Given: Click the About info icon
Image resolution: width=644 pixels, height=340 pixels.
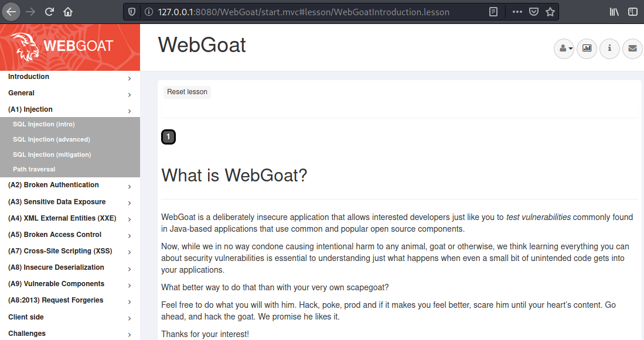Looking at the screenshot, I should point(609,49).
